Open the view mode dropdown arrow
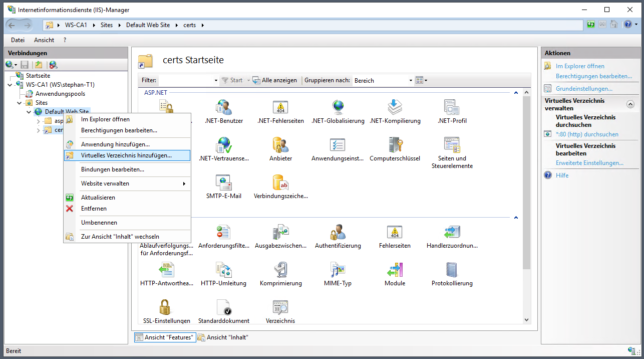 426,80
